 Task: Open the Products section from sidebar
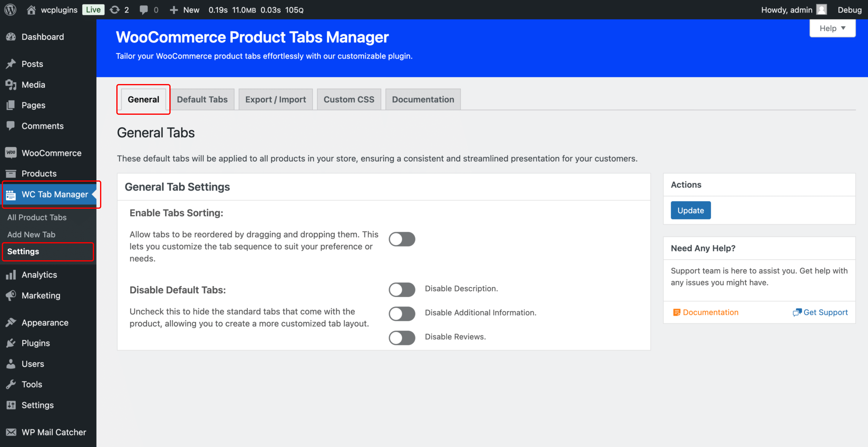[x=39, y=173]
